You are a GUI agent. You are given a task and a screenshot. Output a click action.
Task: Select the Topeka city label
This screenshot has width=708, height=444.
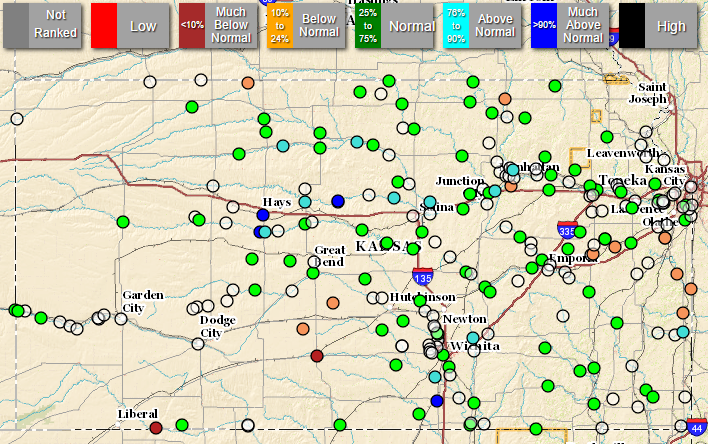coord(623,180)
